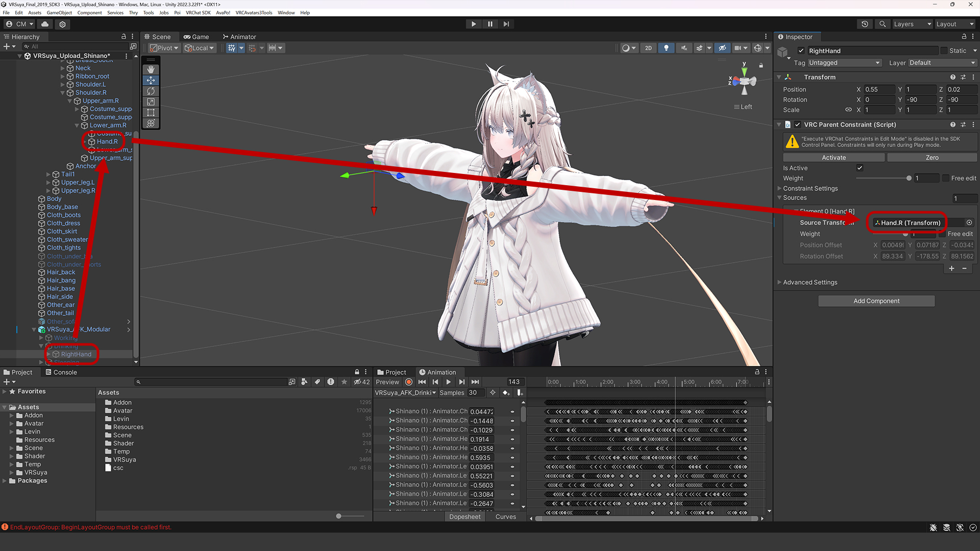Click the Samples field showing 30
This screenshot has height=551, width=980.
point(475,393)
